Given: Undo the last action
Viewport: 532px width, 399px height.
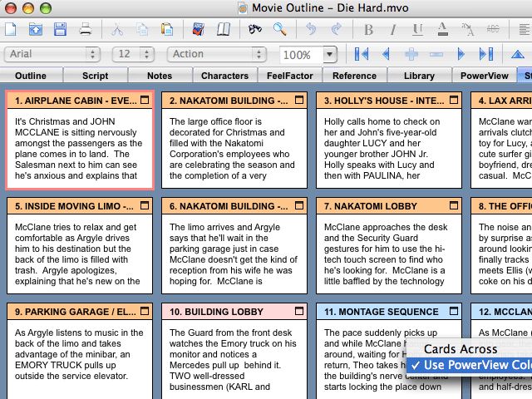Looking at the screenshot, I should pyautogui.click(x=311, y=30).
